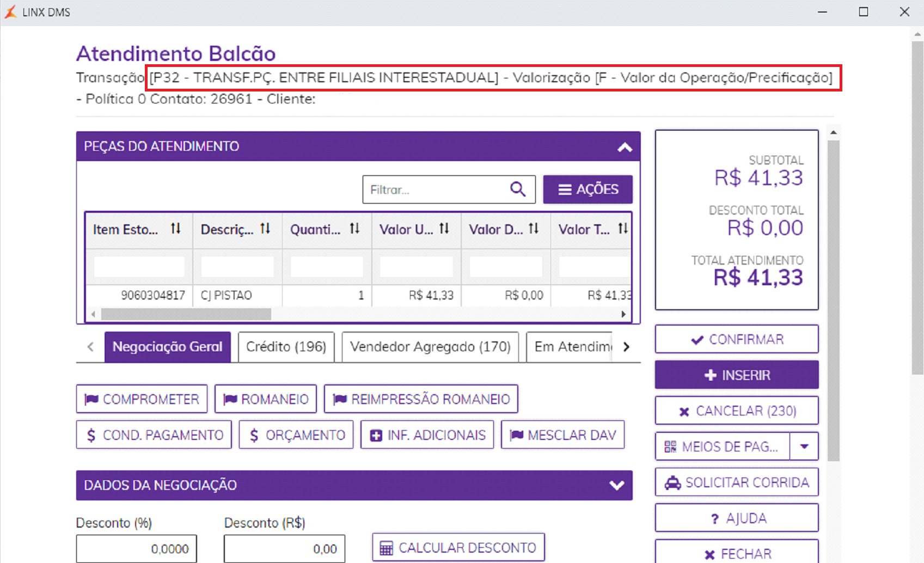Click the Item Estoque column filter box
The width and height of the screenshot is (924, 563).
coord(139,267)
